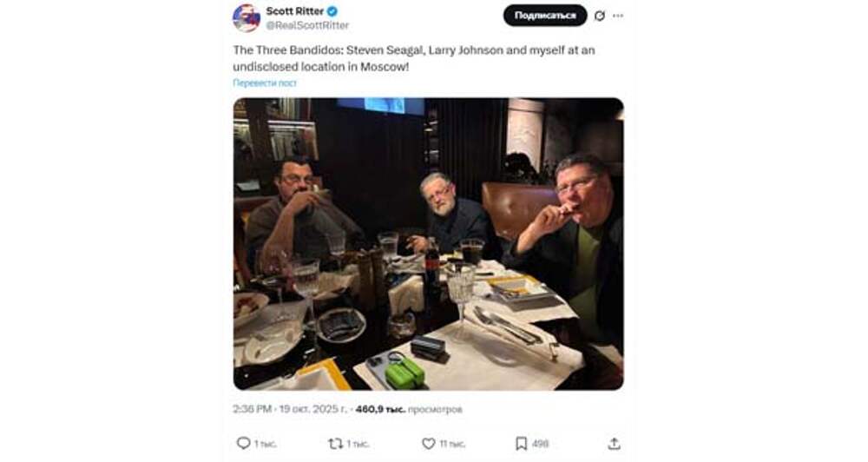
Task: Click the 498 bookmarks count
Action: [x=540, y=444]
